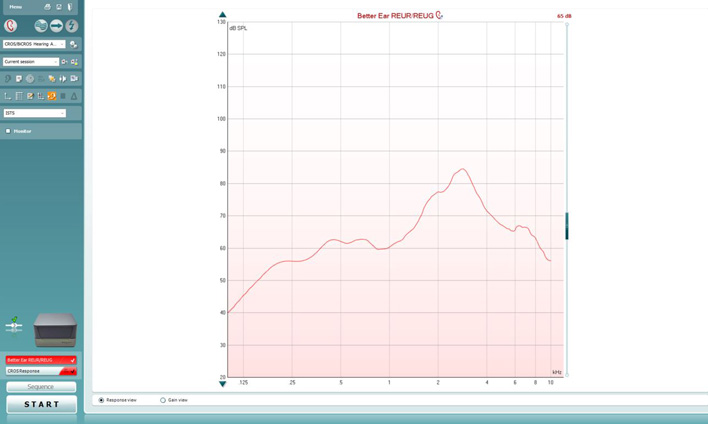Click the go-to-current-session icon with green dot
708x424 pixels.
pos(75,62)
